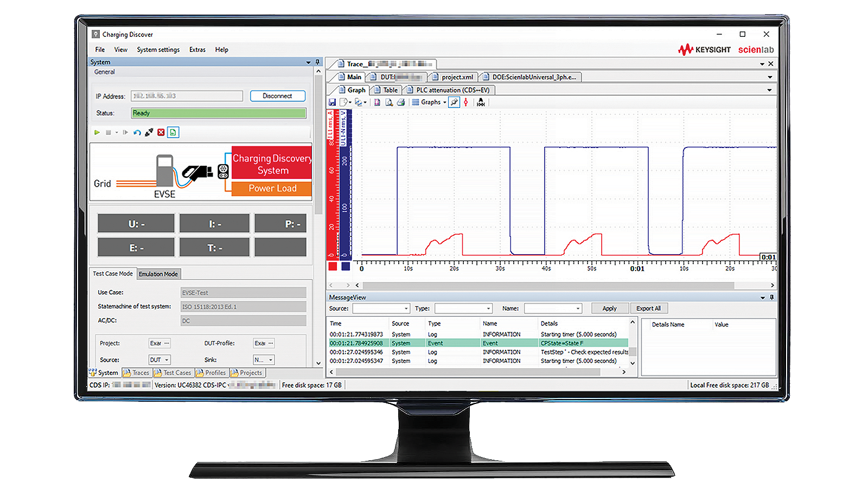Click the pink page icon in graph toolbar

point(377,102)
